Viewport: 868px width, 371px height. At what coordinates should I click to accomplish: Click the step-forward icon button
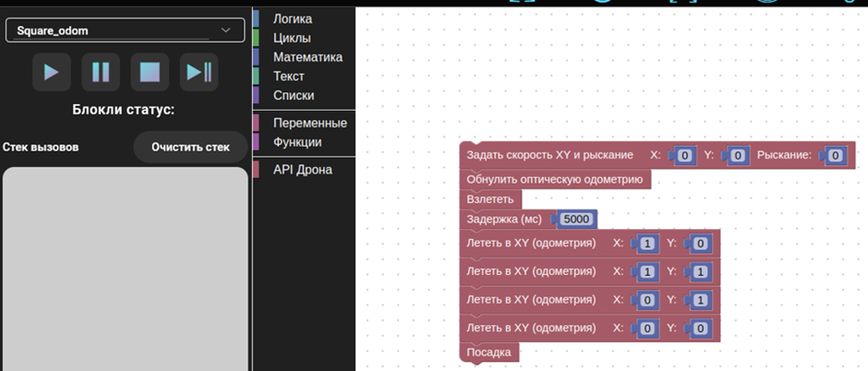[199, 72]
